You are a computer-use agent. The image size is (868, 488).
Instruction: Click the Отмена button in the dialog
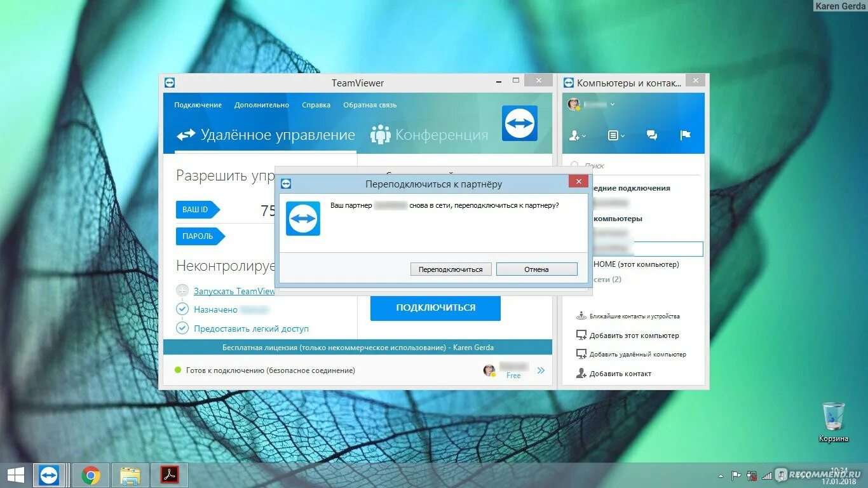(x=537, y=269)
